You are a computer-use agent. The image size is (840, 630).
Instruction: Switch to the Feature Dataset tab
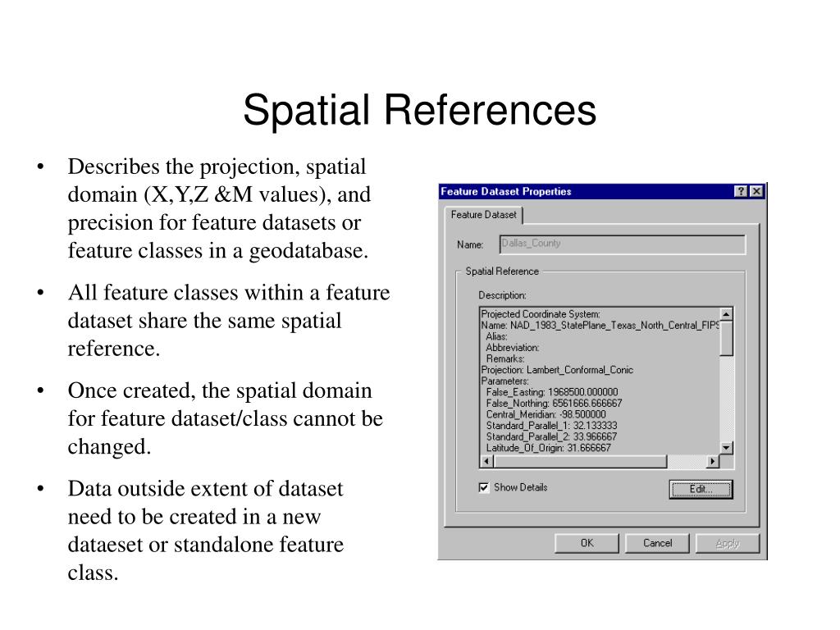pyautogui.click(x=484, y=215)
